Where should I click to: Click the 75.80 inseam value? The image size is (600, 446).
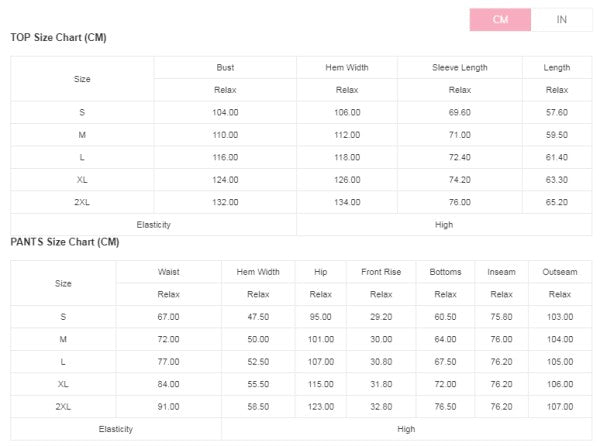point(500,317)
